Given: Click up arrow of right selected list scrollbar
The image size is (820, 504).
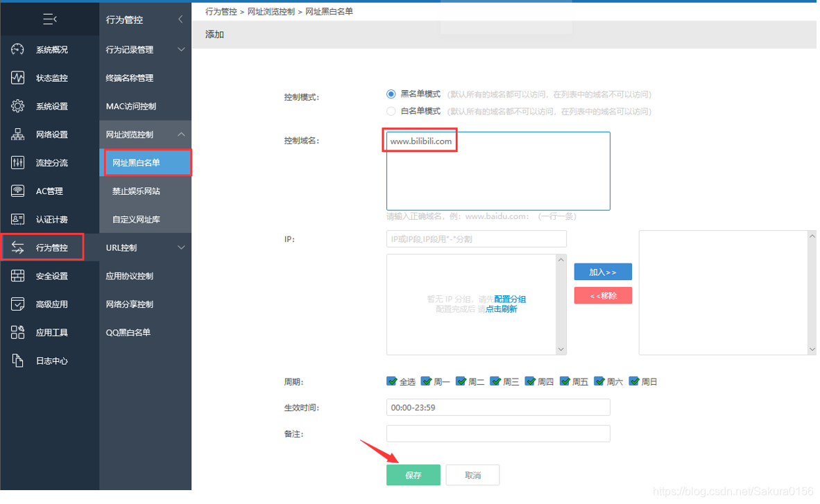Looking at the screenshot, I should pyautogui.click(x=812, y=236).
